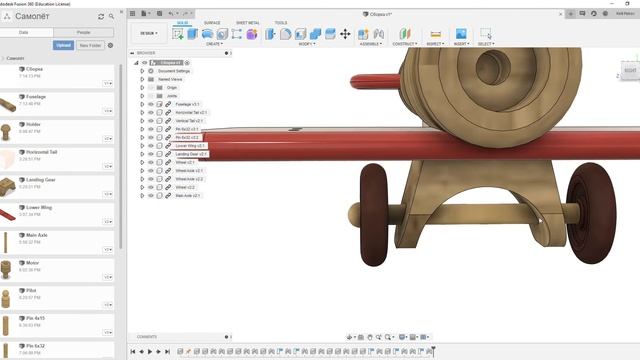
Task: Open Construct menu label
Action: coord(404,44)
